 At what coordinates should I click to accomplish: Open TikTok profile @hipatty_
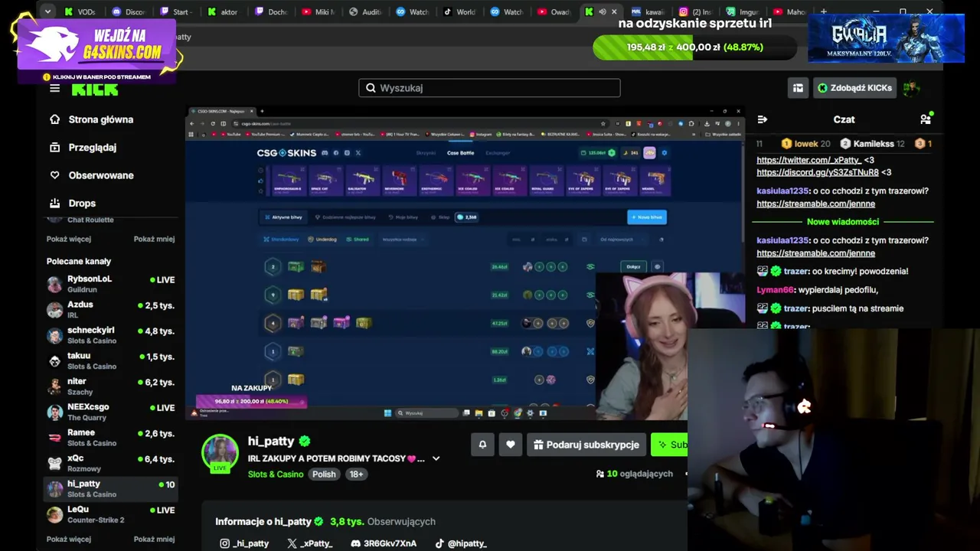coord(461,543)
